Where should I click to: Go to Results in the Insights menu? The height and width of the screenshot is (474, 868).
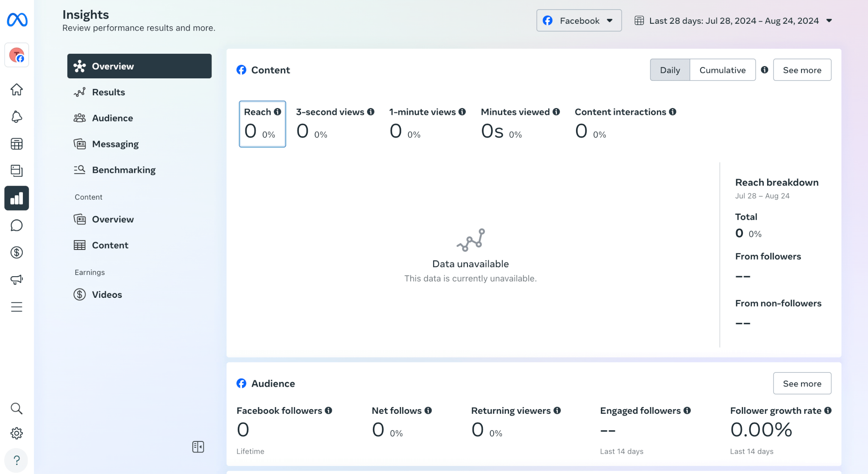point(108,92)
